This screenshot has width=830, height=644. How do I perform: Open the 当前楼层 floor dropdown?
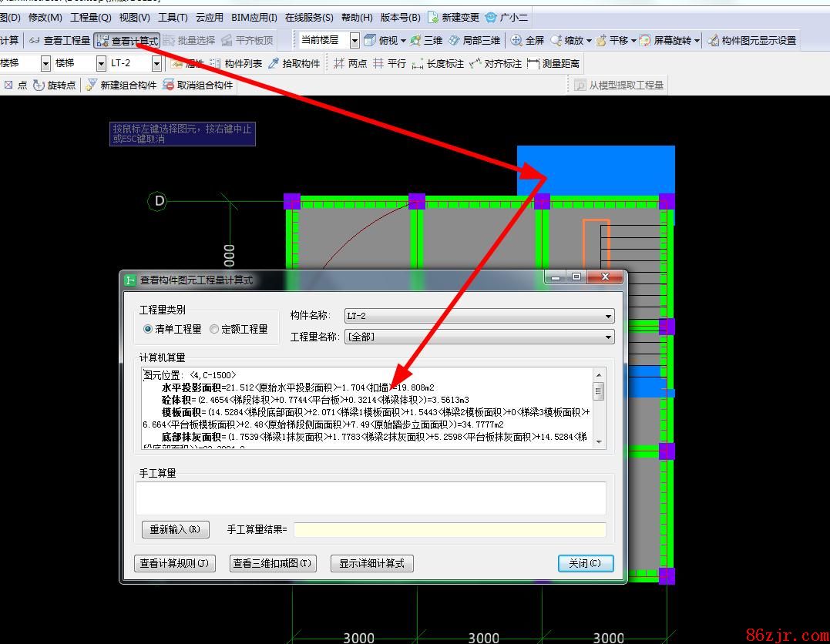point(355,41)
